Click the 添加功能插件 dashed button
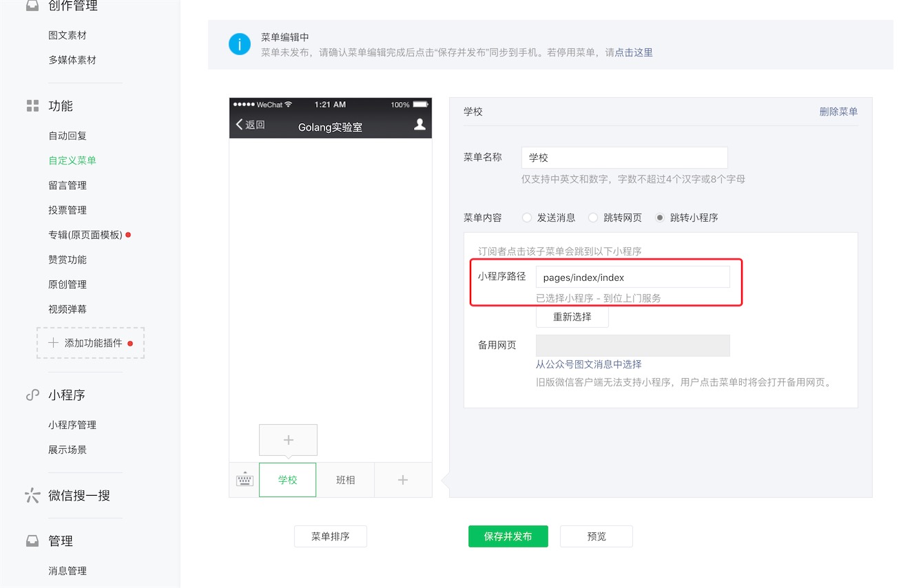The image size is (912, 588). tap(90, 343)
